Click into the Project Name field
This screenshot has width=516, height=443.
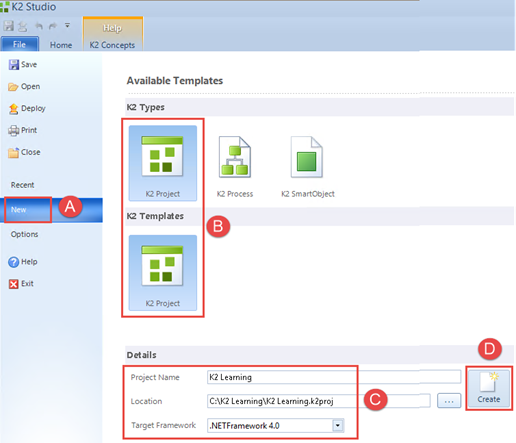334,377
